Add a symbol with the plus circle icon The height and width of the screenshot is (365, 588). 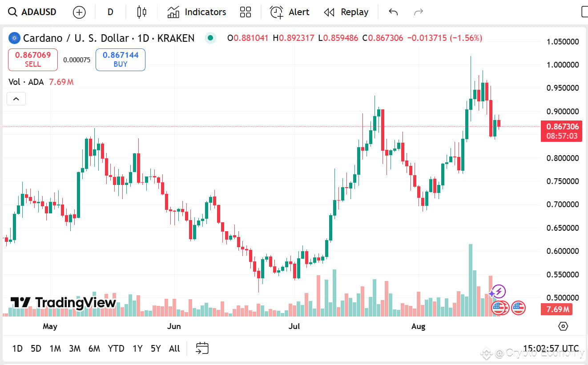click(79, 12)
